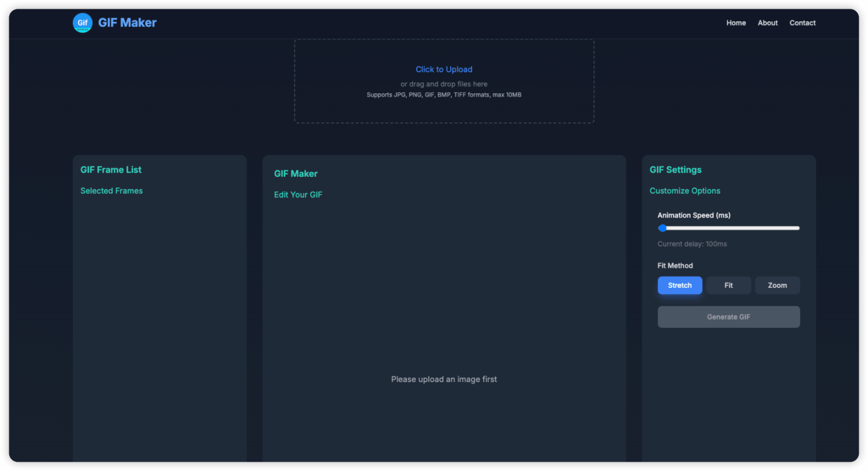Image resolution: width=868 pixels, height=471 pixels.
Task: Click the round Gif logo icon
Action: pyautogui.click(x=82, y=23)
